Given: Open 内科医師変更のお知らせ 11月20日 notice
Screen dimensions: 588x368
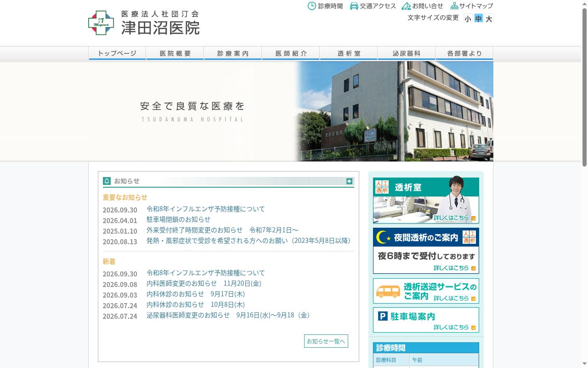Looking at the screenshot, I should coord(204,283).
